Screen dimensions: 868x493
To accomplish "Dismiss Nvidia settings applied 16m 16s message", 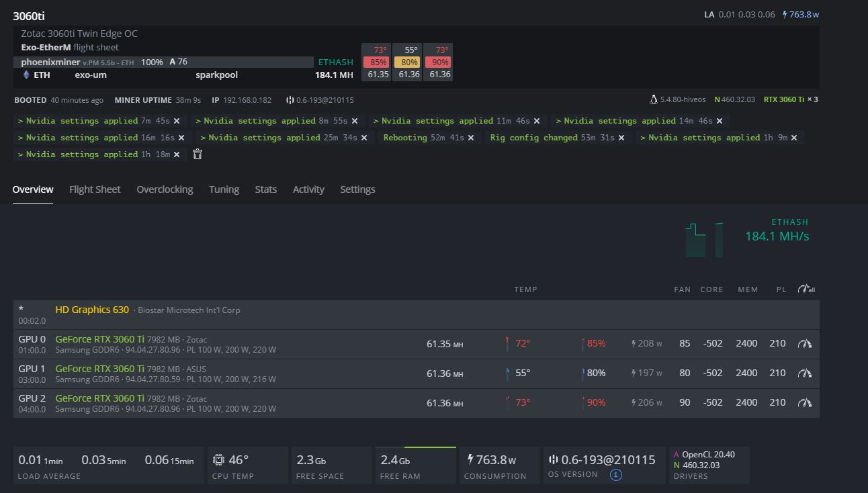I will [181, 138].
